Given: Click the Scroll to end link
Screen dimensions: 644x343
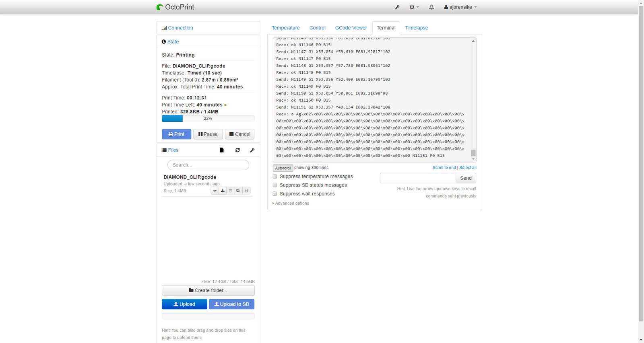Looking at the screenshot, I should tap(444, 168).
